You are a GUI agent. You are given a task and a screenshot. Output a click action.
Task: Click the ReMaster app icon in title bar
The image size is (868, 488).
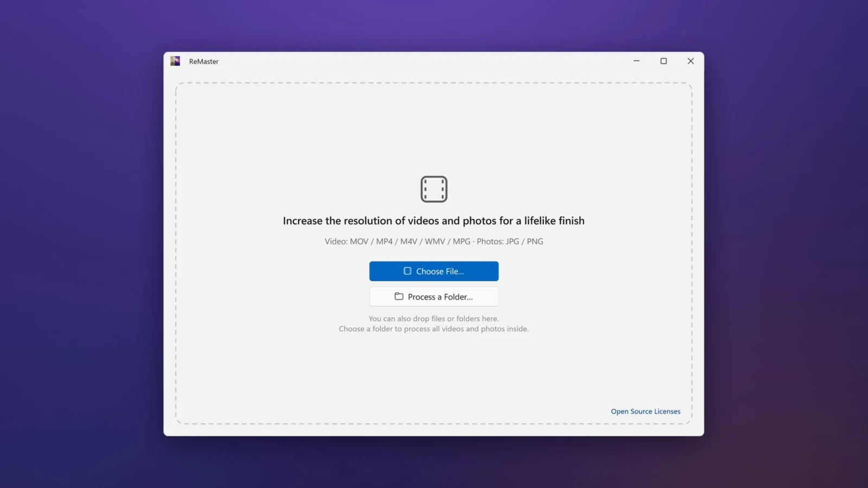[x=175, y=61]
